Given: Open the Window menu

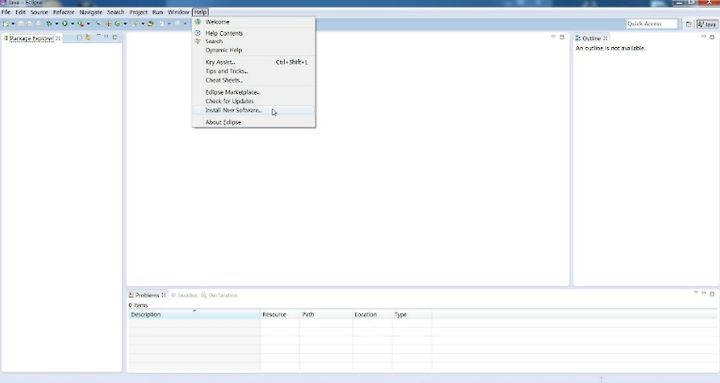Looking at the screenshot, I should click(x=178, y=12).
